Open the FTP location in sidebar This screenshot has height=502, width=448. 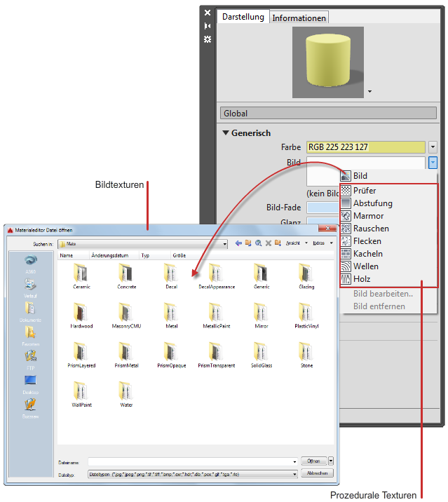[30, 360]
